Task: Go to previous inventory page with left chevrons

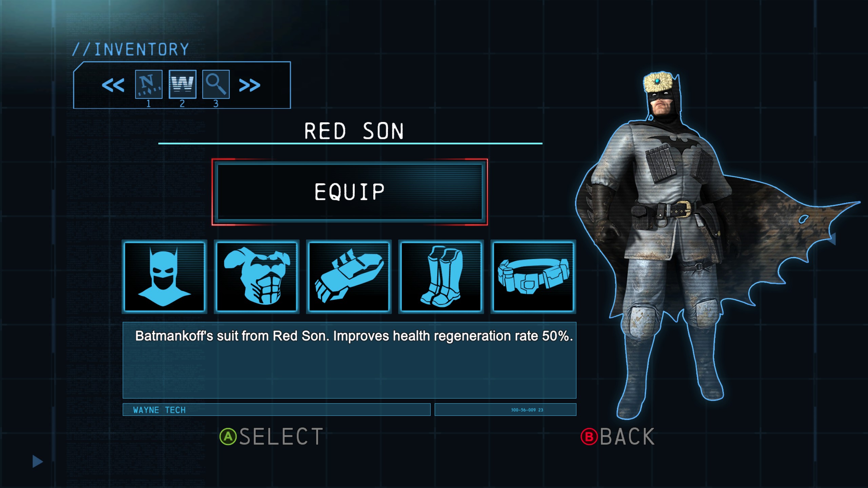Action: click(x=113, y=85)
